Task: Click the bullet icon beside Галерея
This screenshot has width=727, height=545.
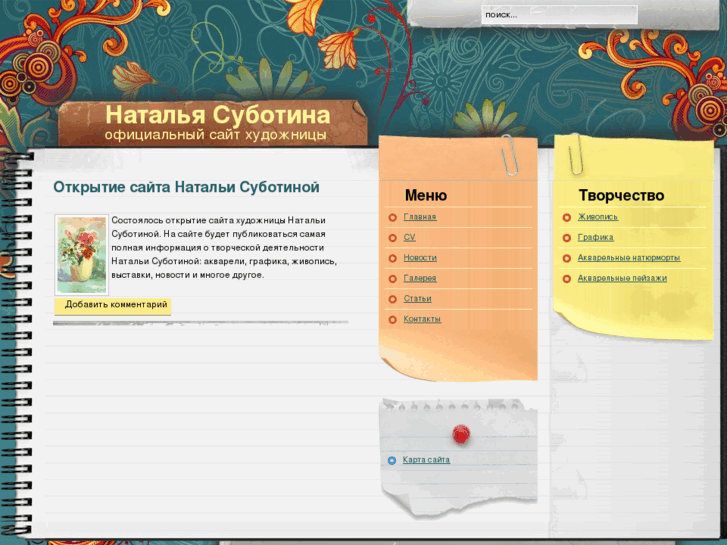Action: [393, 278]
